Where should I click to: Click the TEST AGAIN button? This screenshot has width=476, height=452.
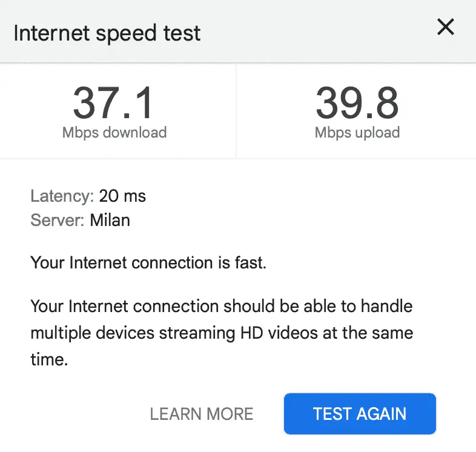coord(360,414)
